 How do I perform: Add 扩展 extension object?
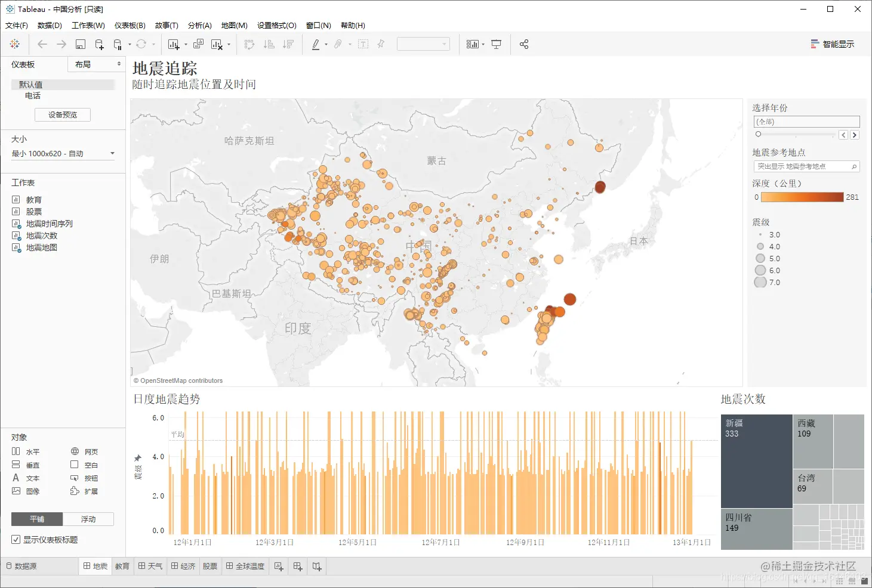coord(84,491)
